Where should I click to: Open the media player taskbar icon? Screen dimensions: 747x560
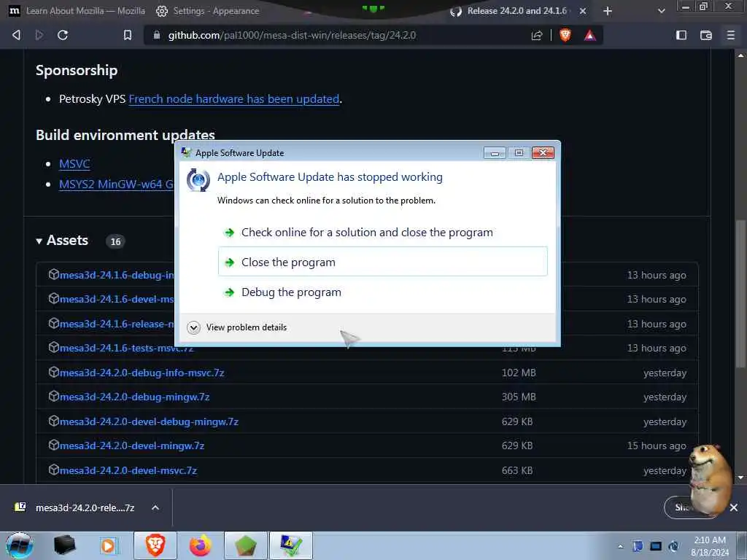(x=108, y=545)
